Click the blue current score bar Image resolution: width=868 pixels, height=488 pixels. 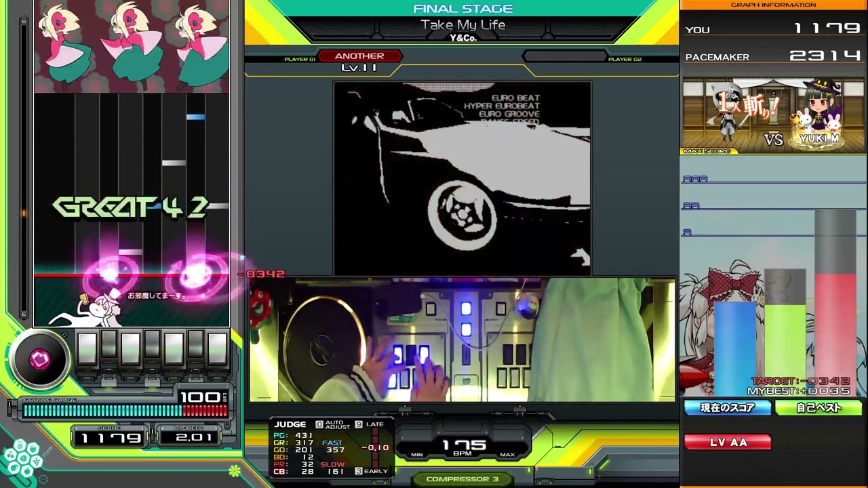coord(734,349)
